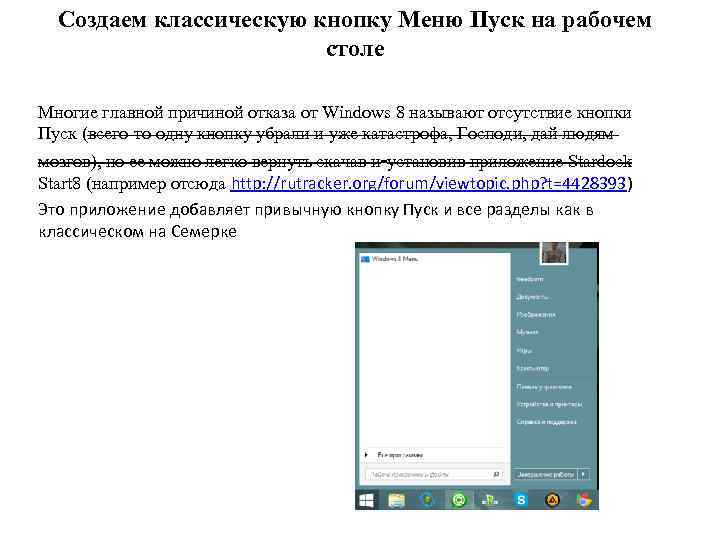Open Help and Support in Start menu
This screenshot has width=720, height=540.
click(x=546, y=422)
